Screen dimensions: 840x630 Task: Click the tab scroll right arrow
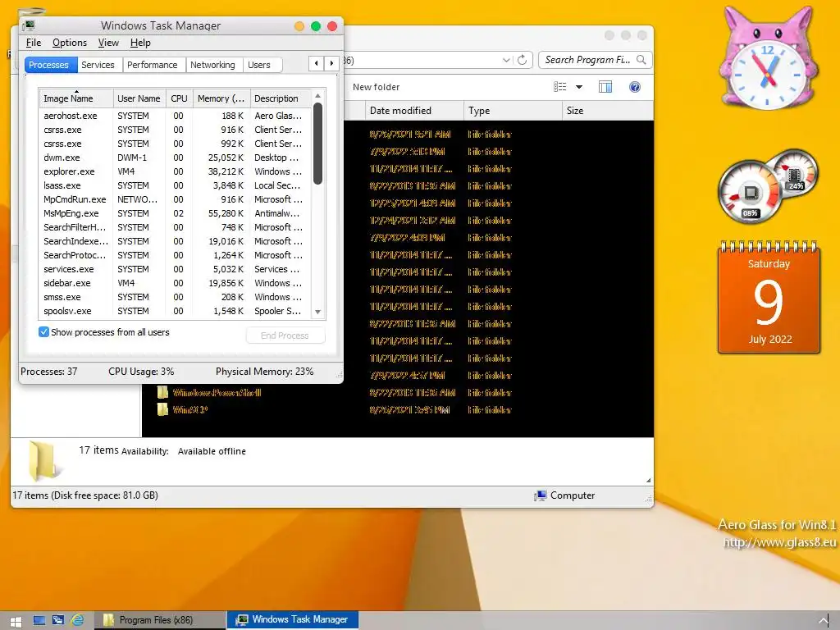click(x=331, y=63)
